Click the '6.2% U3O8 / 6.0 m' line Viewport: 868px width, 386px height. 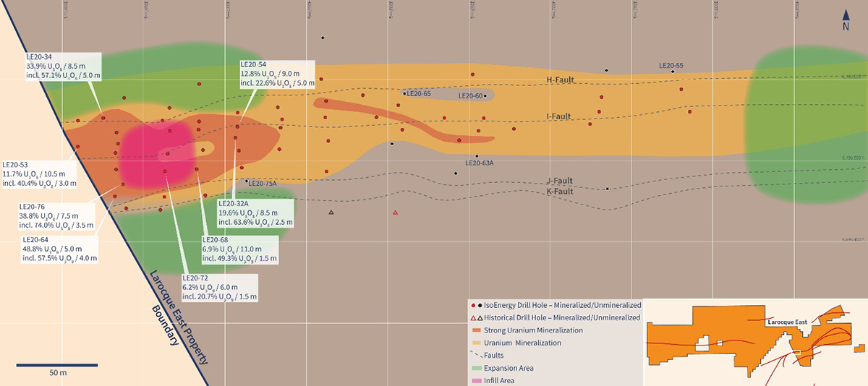[210, 288]
